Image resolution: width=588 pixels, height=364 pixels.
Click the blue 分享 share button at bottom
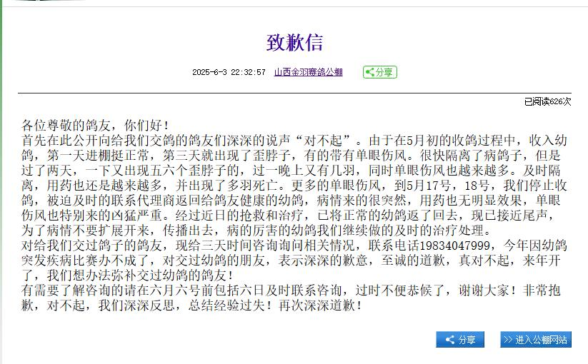click(460, 340)
